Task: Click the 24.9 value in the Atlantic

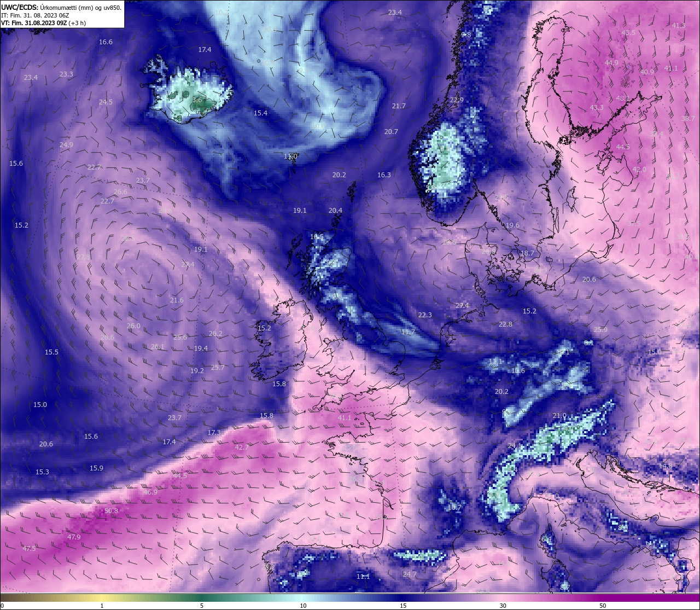Action: tap(66, 145)
